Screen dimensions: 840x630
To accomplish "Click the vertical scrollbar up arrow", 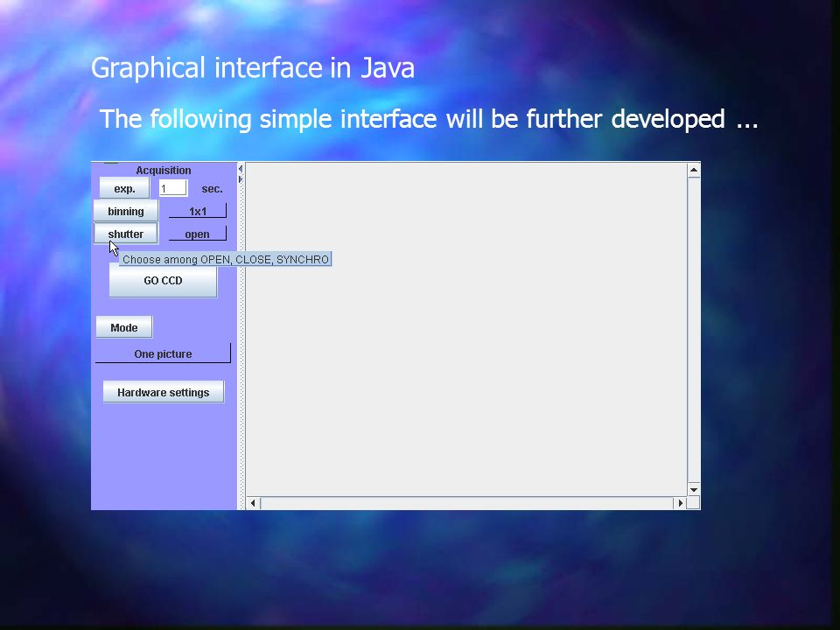I will 694,171.
